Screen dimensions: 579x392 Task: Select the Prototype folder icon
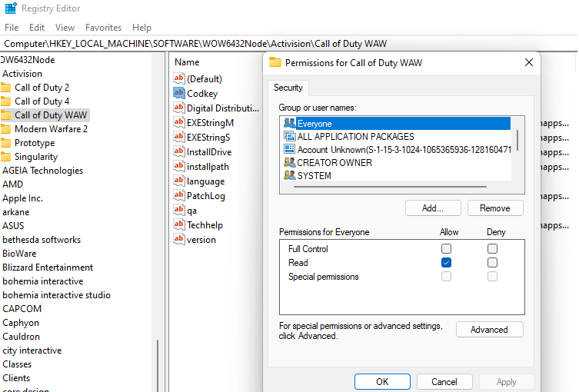5,143
